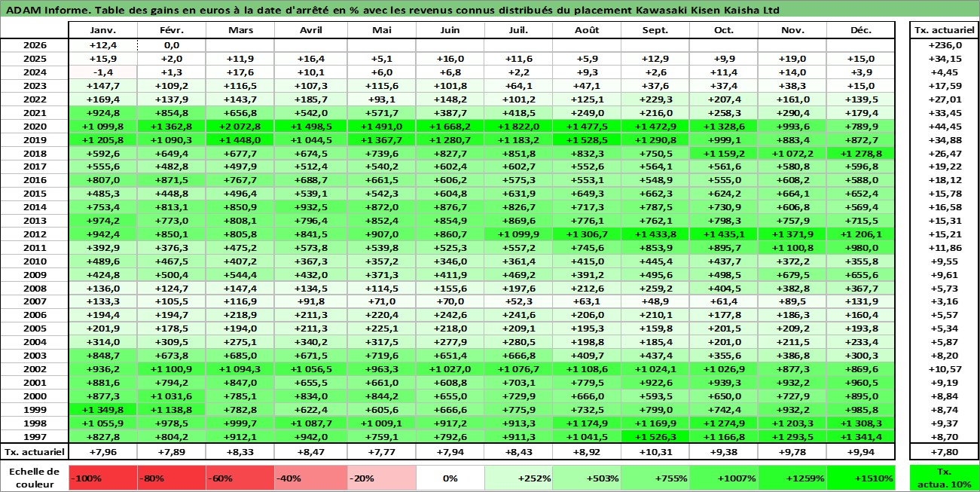Select the 'Janv.' column header
980x492 pixels.
[102, 30]
